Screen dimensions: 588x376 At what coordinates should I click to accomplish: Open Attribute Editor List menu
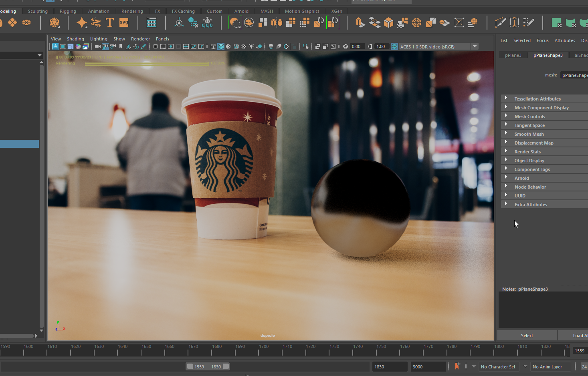[504, 40]
